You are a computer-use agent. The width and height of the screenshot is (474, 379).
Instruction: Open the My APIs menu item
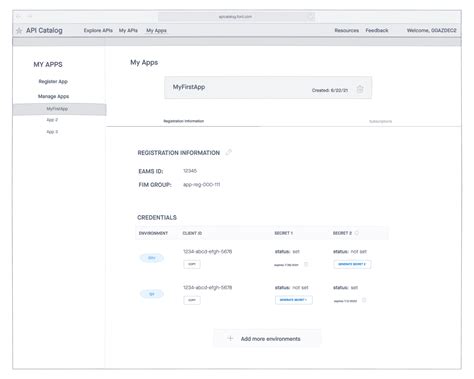128,30
